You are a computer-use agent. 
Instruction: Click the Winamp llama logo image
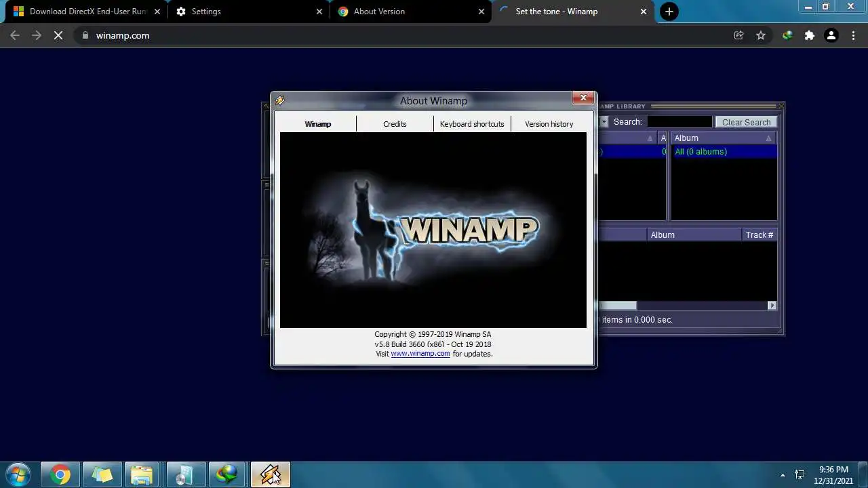pos(433,230)
